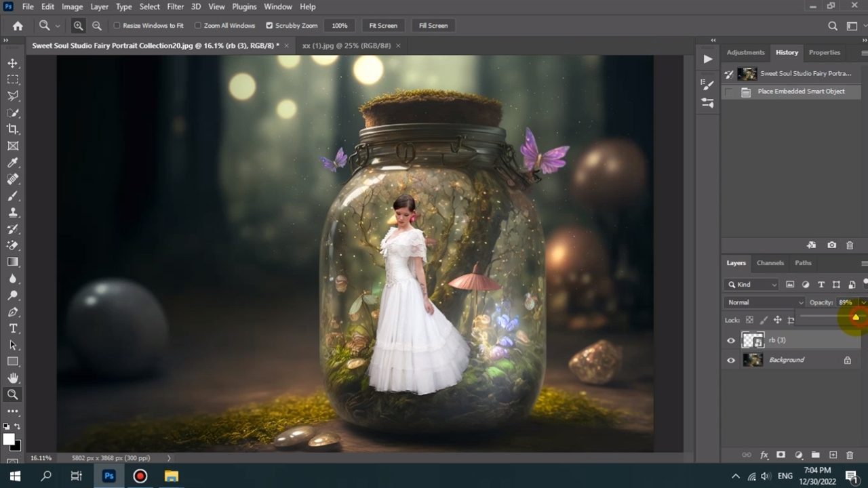Delete layer using Layers panel trash icon
Screen dimensions: 868x488
[x=850, y=455]
